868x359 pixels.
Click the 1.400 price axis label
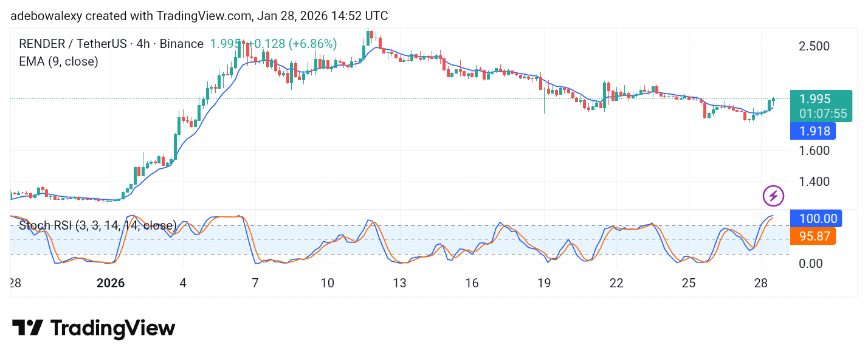point(814,182)
